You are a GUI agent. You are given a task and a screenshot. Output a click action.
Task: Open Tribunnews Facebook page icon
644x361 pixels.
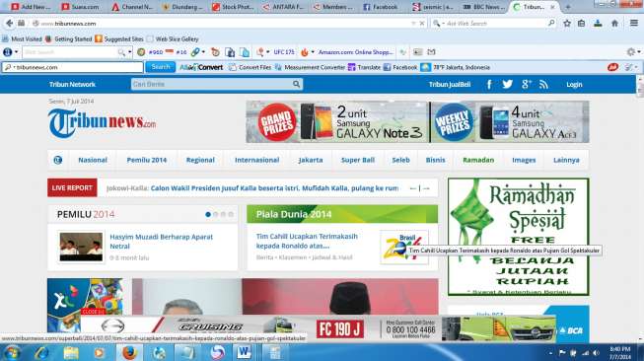489,85
